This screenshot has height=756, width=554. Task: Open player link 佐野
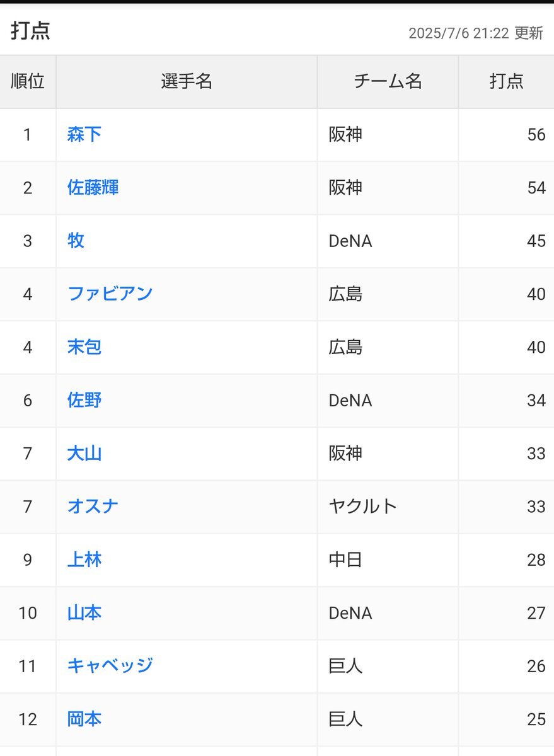pyautogui.click(x=84, y=400)
